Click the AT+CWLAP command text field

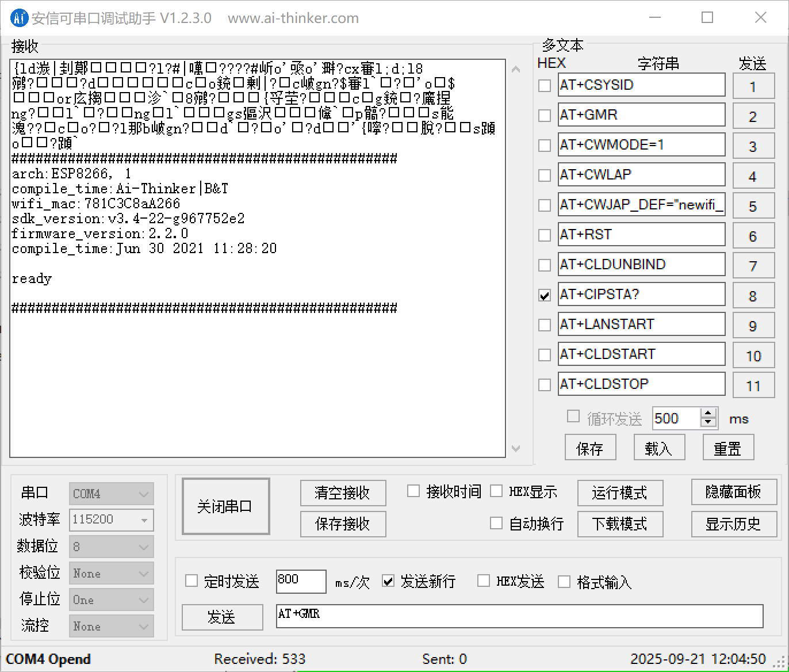pos(641,175)
